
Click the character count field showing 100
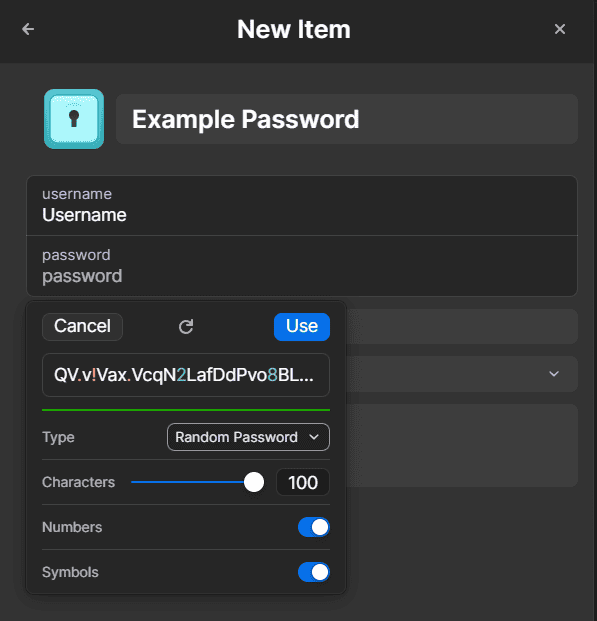coord(303,482)
